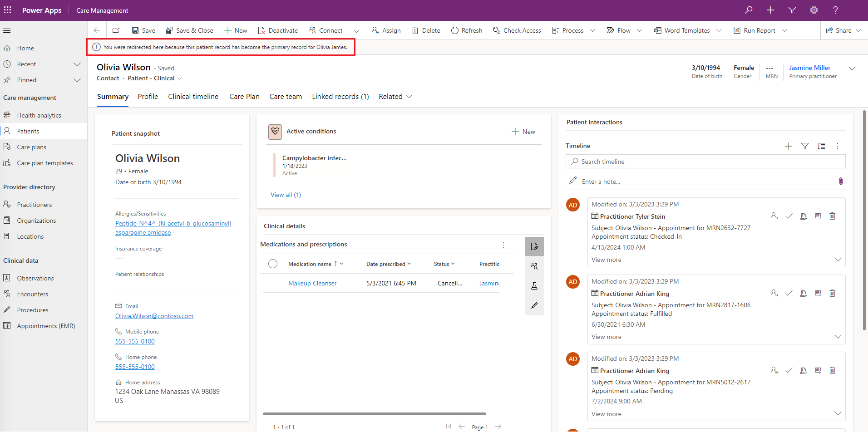Open the Power Apps app launcher grid

8,10
